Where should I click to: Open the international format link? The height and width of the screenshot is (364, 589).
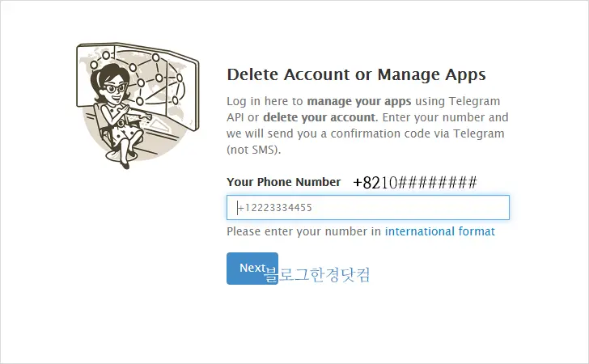[x=440, y=231]
